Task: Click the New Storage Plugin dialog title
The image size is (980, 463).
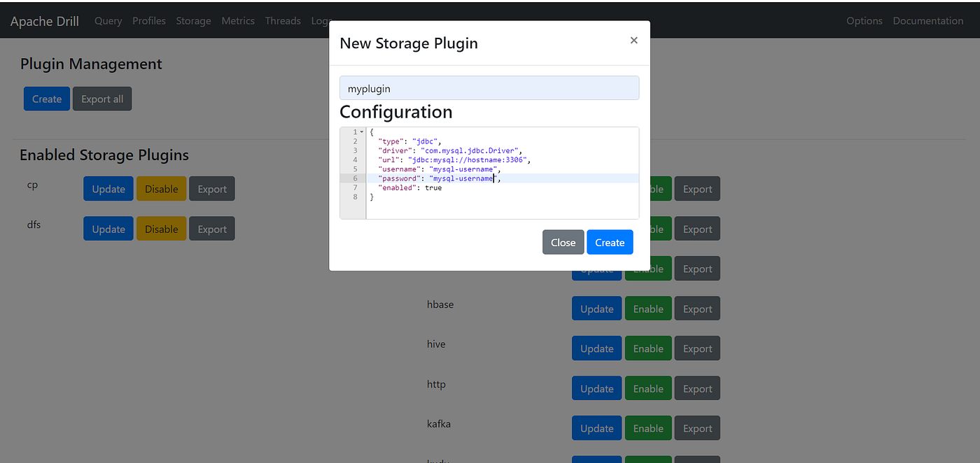Action: [409, 43]
